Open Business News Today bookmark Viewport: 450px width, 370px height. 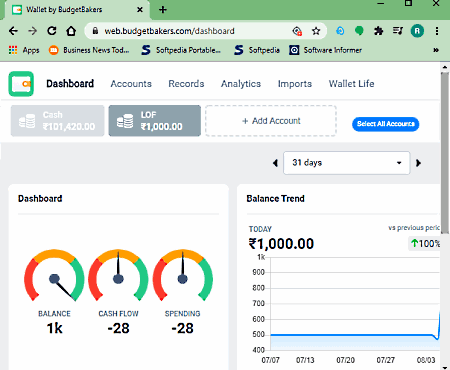click(x=89, y=50)
